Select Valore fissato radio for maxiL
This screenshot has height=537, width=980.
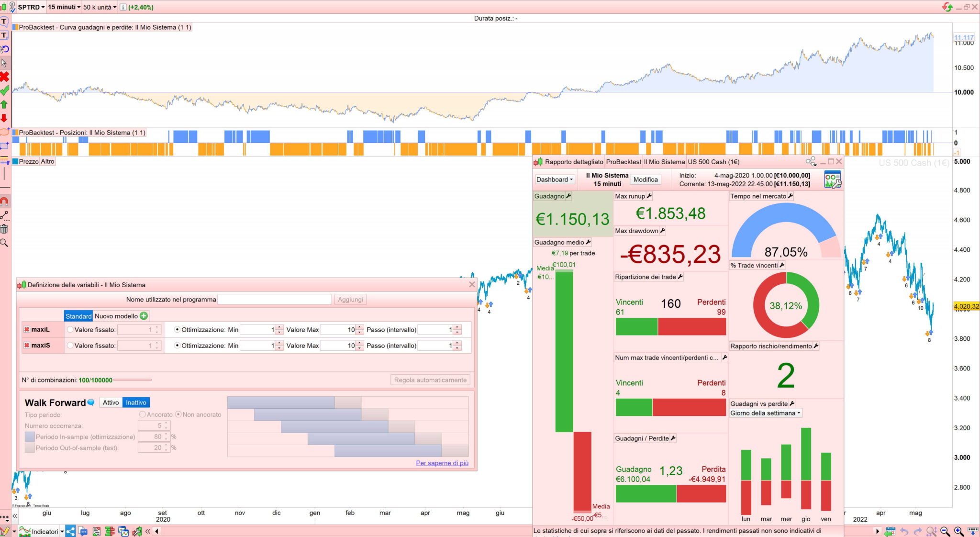pyautogui.click(x=70, y=330)
